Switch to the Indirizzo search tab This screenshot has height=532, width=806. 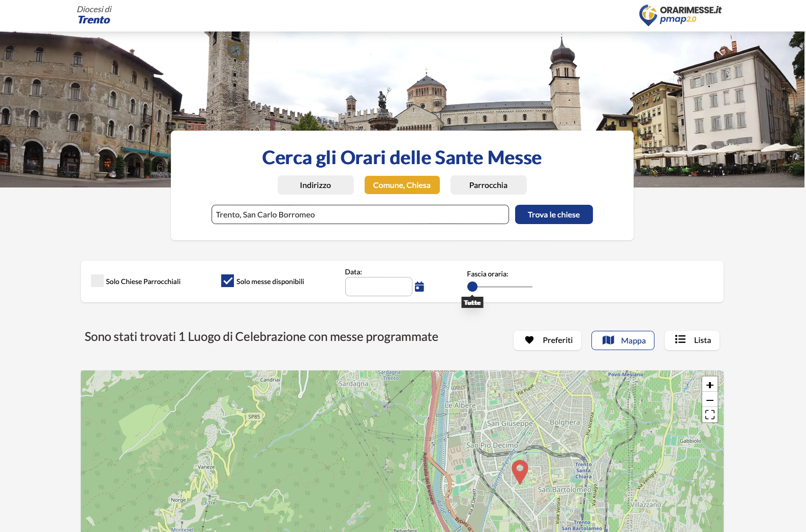click(315, 185)
